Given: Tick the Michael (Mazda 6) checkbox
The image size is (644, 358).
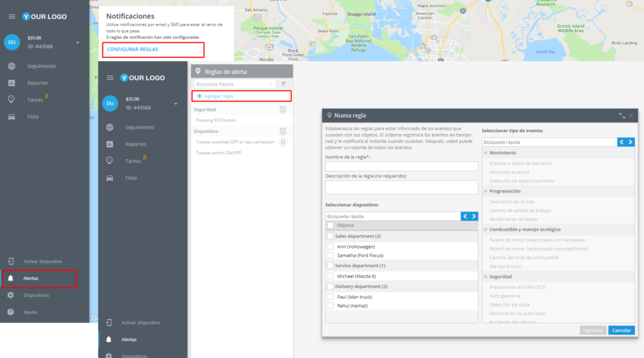Looking at the screenshot, I should (331, 276).
